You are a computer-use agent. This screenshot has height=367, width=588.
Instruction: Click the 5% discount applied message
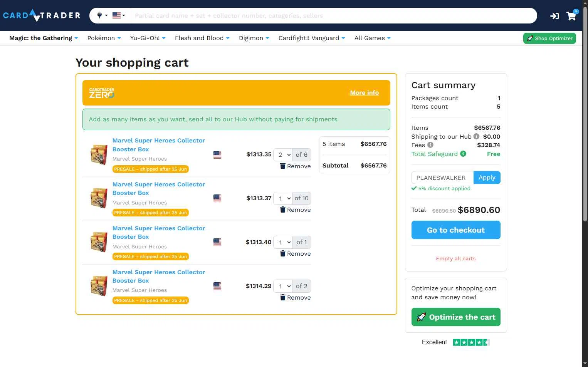pyautogui.click(x=441, y=189)
